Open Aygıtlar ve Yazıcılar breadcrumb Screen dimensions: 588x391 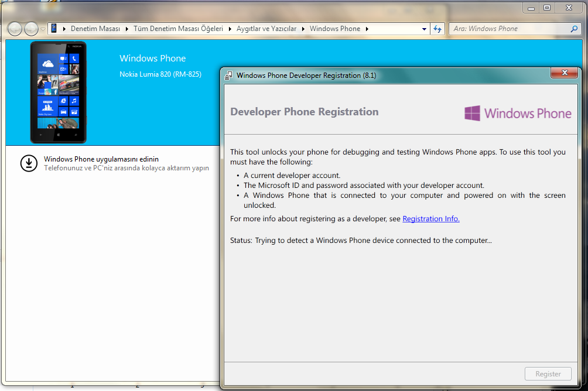click(266, 29)
